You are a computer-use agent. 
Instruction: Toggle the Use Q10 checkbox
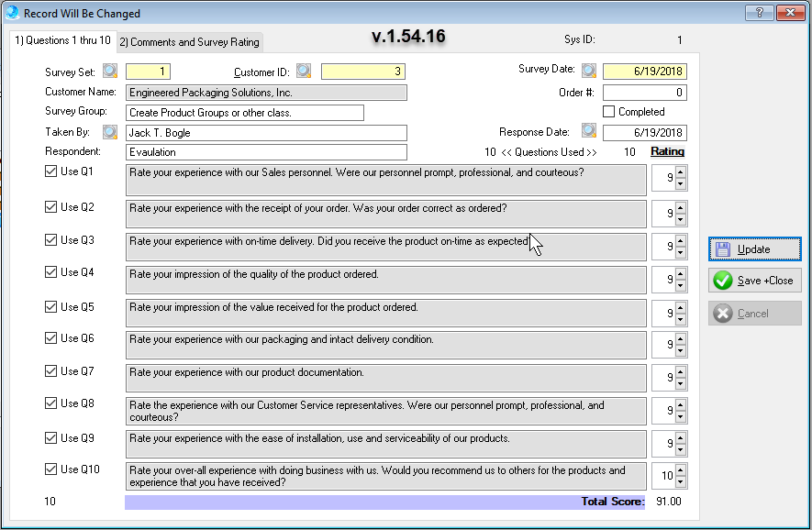50,469
